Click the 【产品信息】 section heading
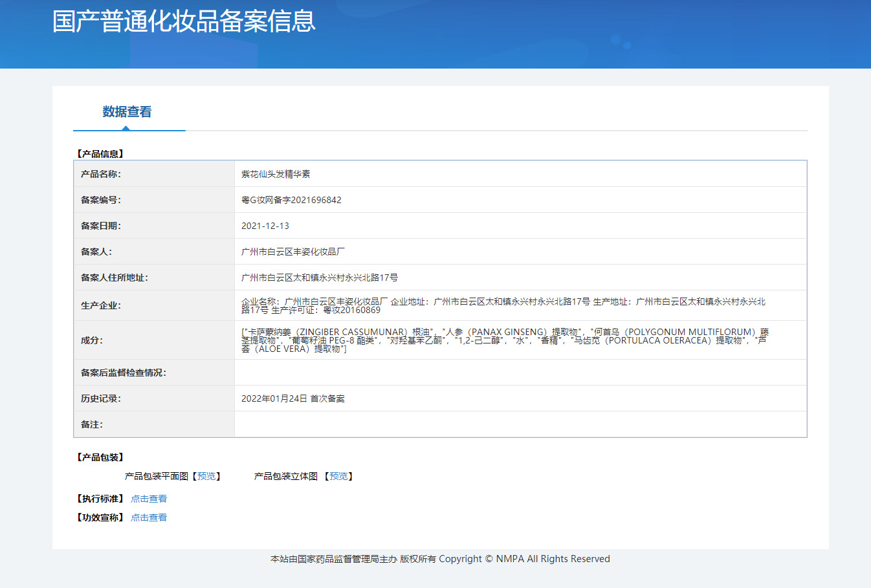Screen dimensions: 871x588 100,154
